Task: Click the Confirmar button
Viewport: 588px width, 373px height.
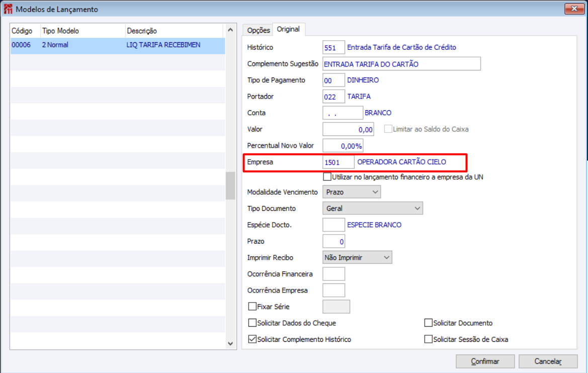Action: (485, 361)
